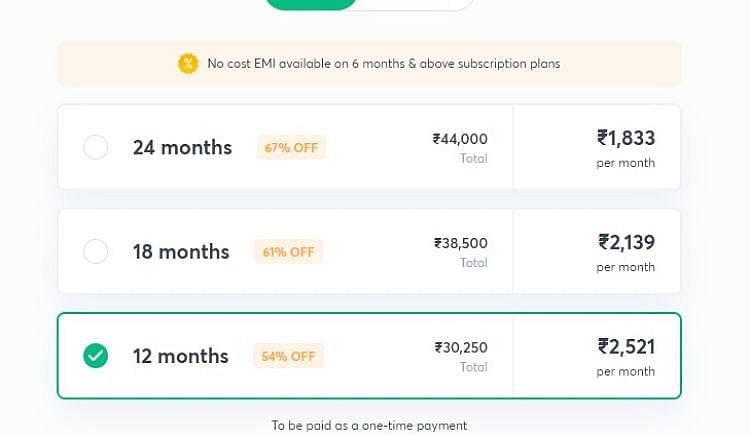Click the ₹38,500 total price
750x435 pixels.
tap(461, 243)
